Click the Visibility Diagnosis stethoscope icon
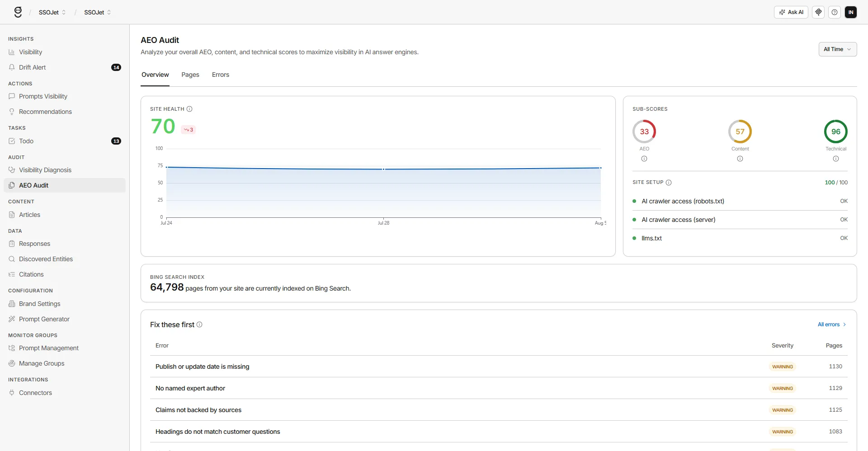868x451 pixels. tap(12, 170)
